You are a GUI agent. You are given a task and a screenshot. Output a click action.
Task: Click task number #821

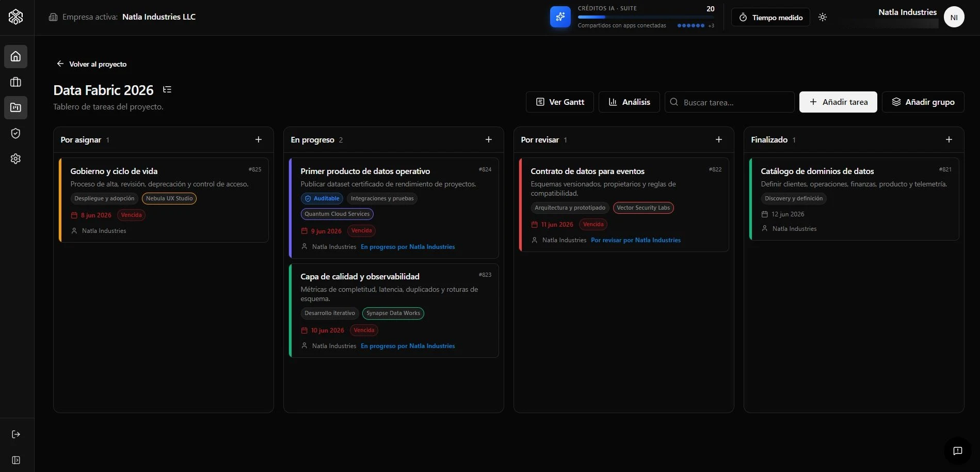tap(945, 169)
